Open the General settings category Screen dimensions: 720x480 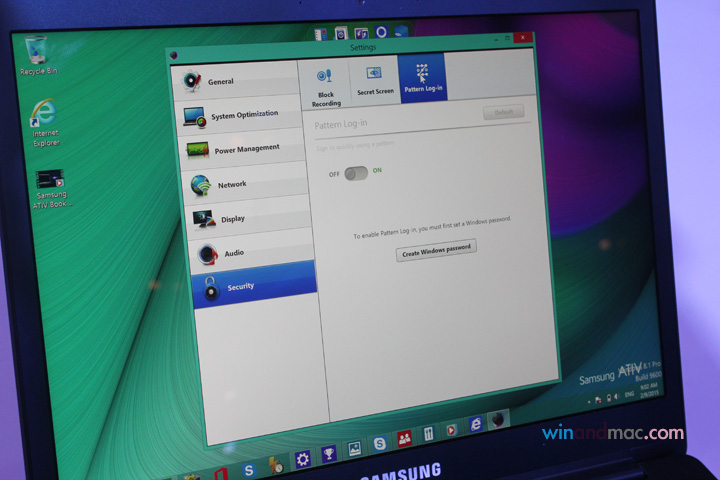pyautogui.click(x=236, y=80)
